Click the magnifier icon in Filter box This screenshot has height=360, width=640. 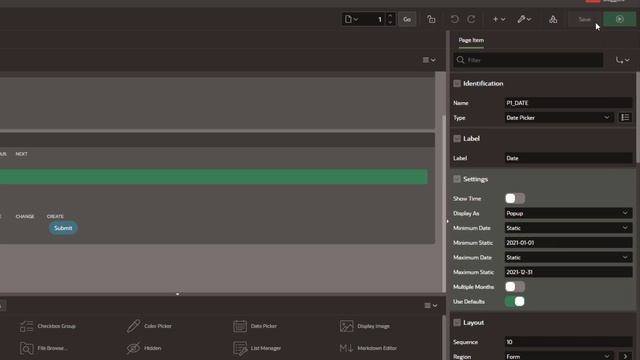(x=460, y=60)
